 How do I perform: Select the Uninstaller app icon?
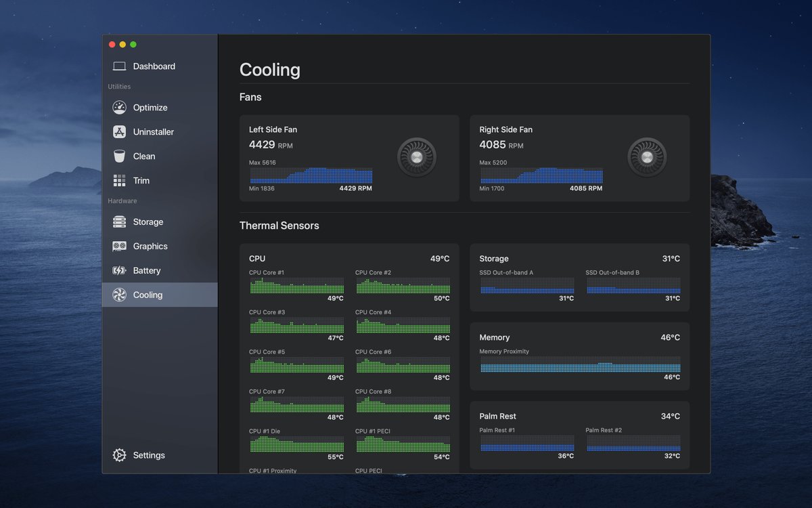point(120,132)
